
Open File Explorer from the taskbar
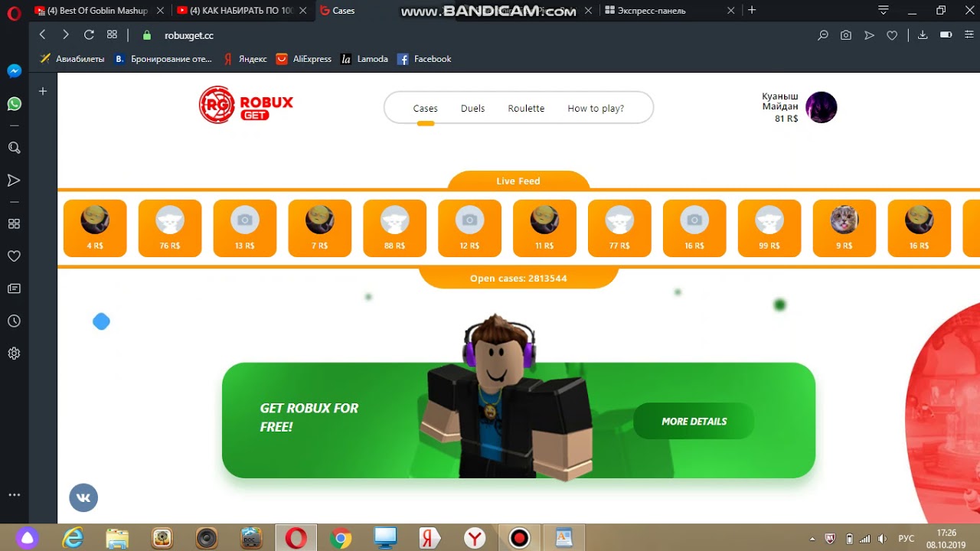pos(117,538)
